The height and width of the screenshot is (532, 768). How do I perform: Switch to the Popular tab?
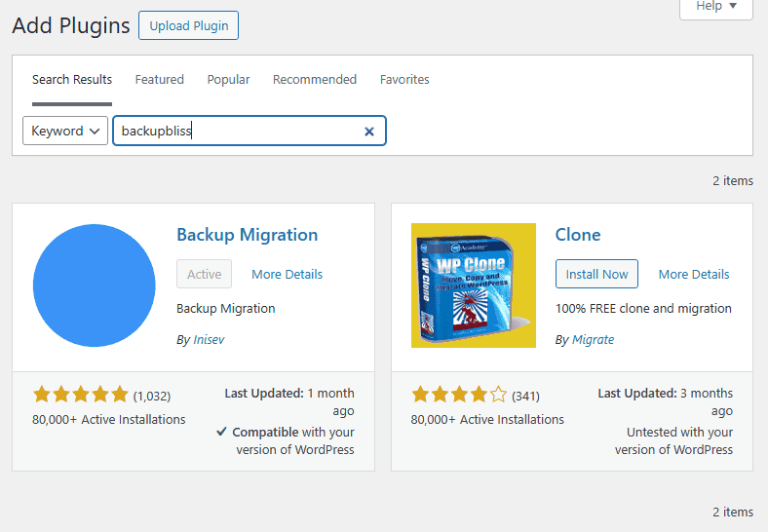228,80
